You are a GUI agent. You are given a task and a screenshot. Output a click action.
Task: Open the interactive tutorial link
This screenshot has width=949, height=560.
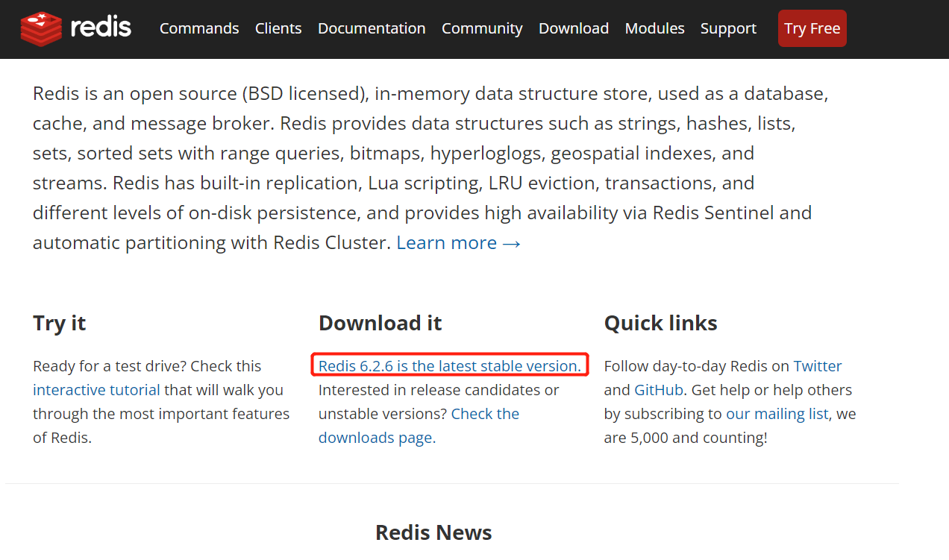pos(96,390)
